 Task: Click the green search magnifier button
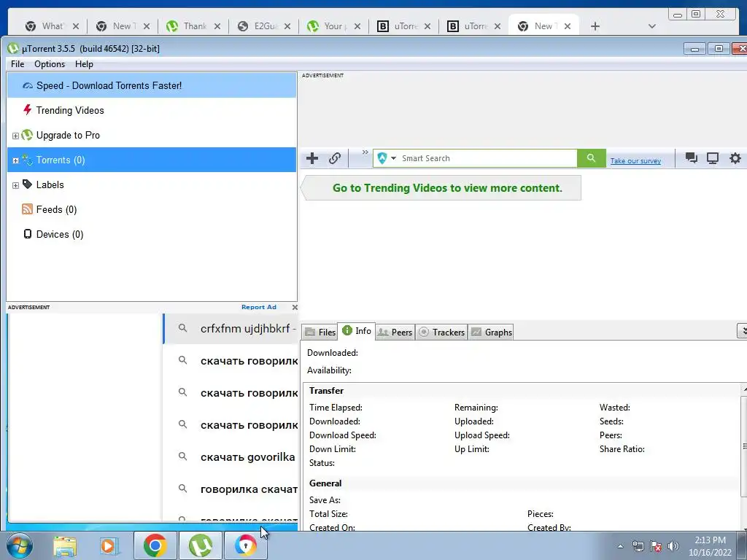click(591, 158)
